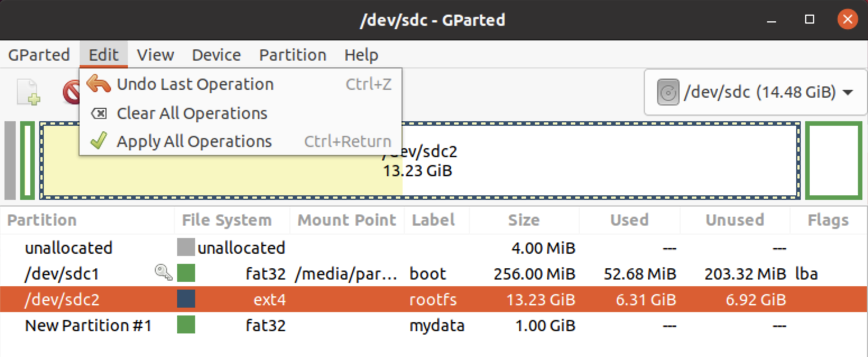Select the mydata New Partition #1 row

pos(393,326)
